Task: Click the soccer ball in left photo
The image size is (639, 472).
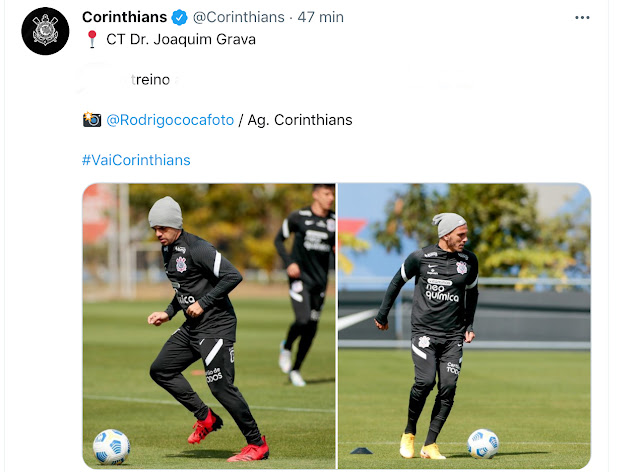Action: pyautogui.click(x=111, y=447)
